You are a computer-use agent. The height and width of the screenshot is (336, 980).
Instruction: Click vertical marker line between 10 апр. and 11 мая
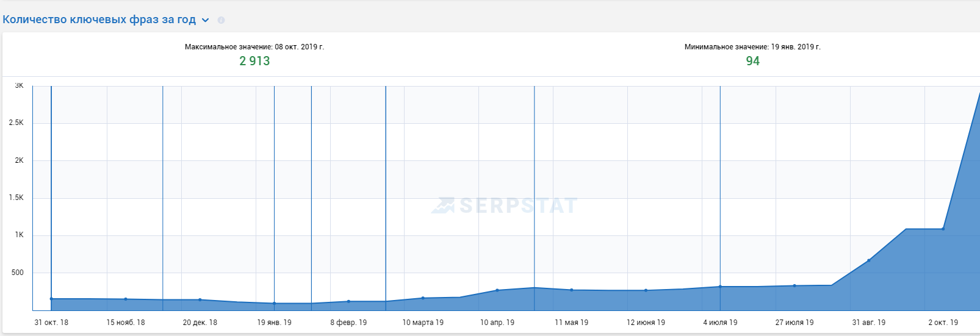[x=535, y=198]
